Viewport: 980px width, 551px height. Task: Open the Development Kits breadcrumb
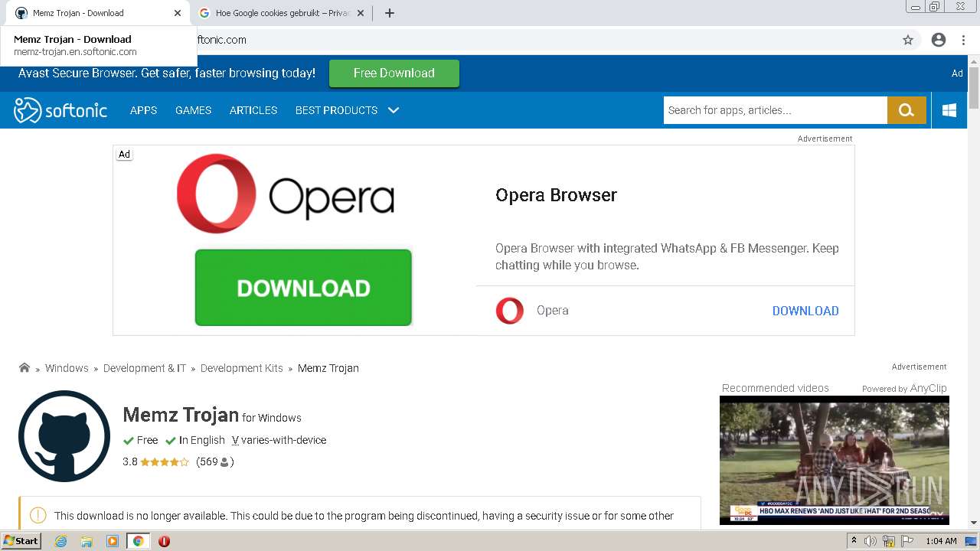pyautogui.click(x=242, y=368)
